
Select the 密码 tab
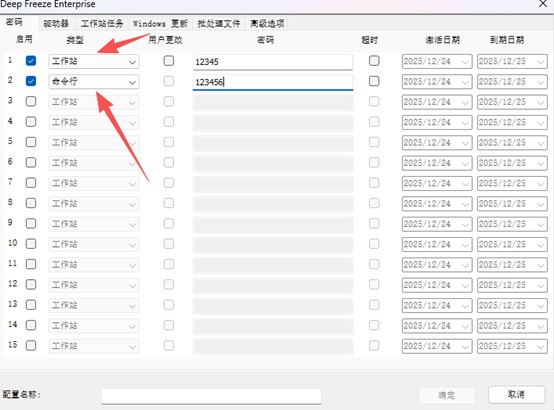coord(14,22)
